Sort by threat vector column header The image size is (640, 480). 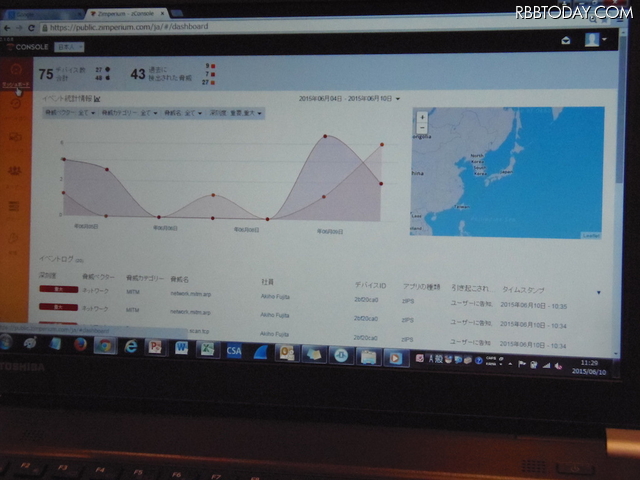[98, 277]
